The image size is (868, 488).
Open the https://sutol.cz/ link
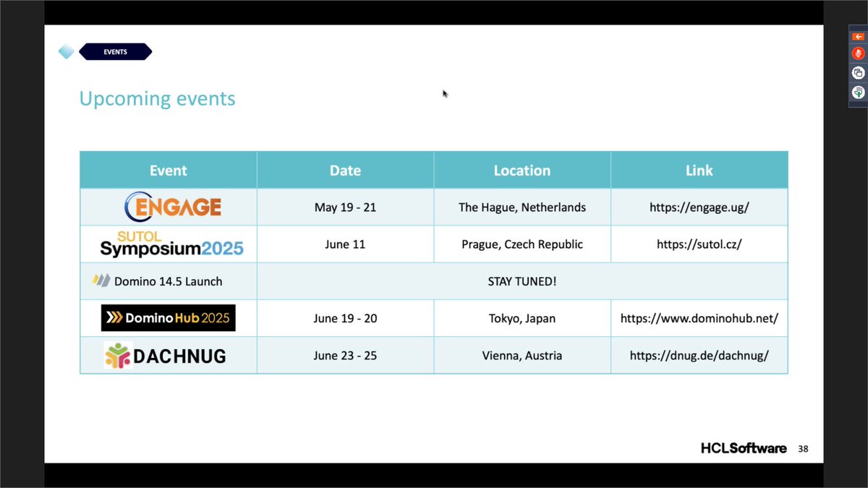(699, 244)
